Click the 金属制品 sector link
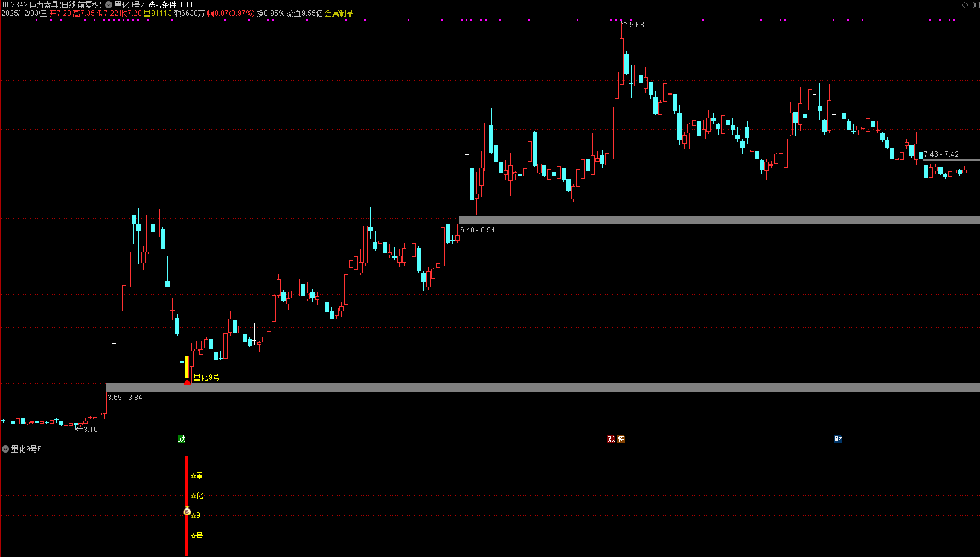The image size is (980, 557). [x=339, y=13]
